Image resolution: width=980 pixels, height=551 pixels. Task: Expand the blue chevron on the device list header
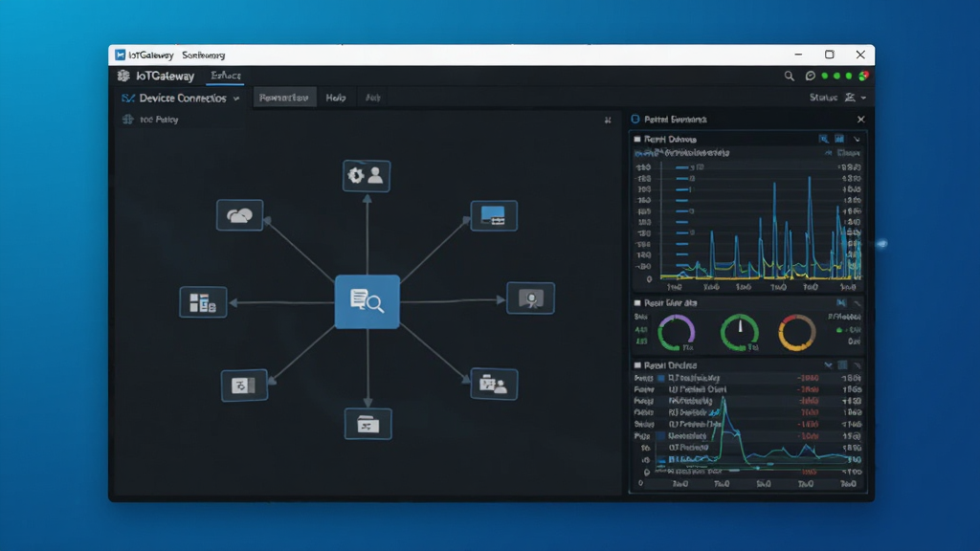(x=828, y=364)
